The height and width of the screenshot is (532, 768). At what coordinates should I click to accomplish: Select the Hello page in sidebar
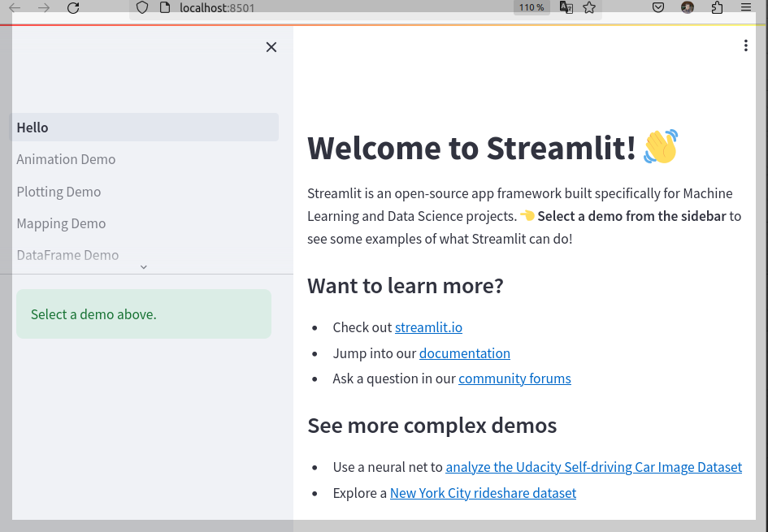coord(144,128)
